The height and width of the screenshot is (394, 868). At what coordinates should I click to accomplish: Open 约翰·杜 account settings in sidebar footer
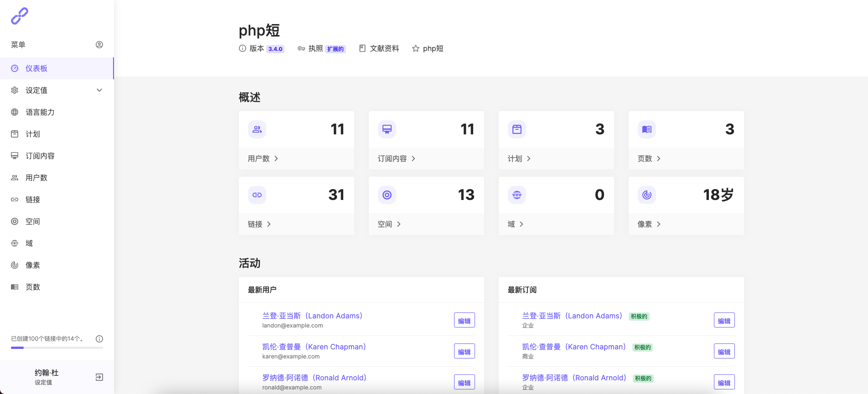(46, 377)
